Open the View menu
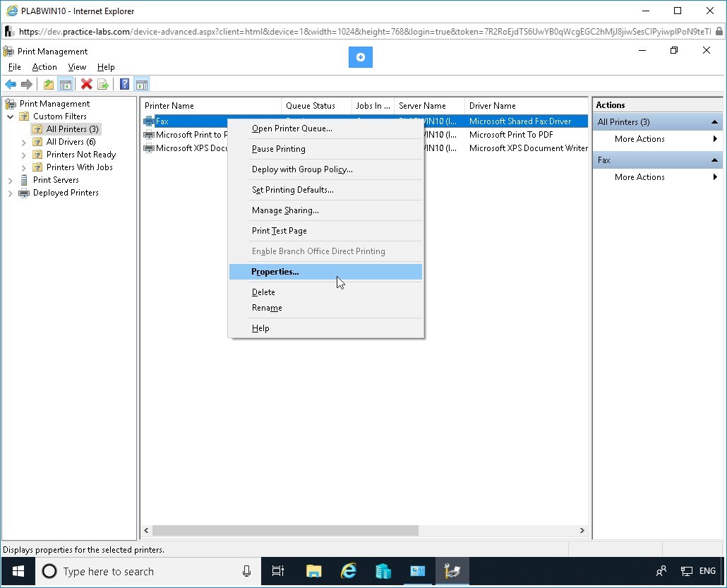The height and width of the screenshot is (588, 727). pyautogui.click(x=77, y=67)
